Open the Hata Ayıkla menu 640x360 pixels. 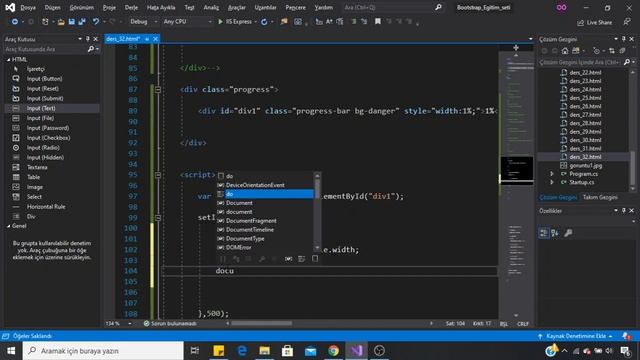161,7
